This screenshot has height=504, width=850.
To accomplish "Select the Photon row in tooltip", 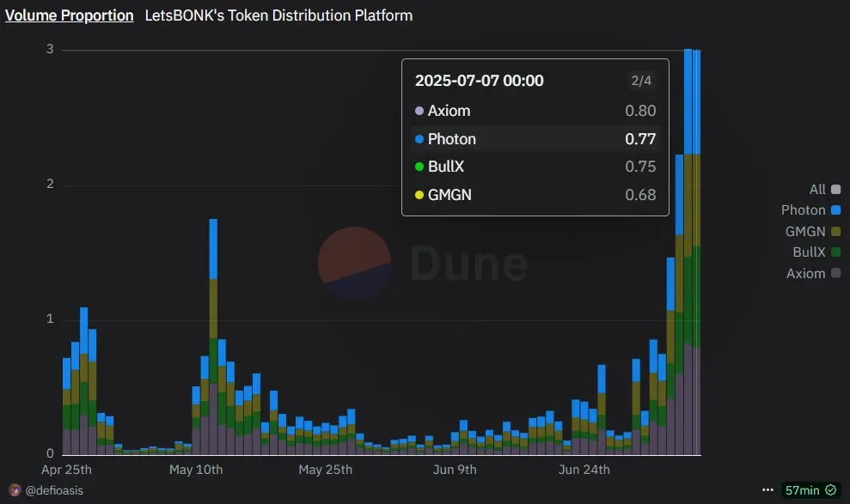I will point(535,139).
